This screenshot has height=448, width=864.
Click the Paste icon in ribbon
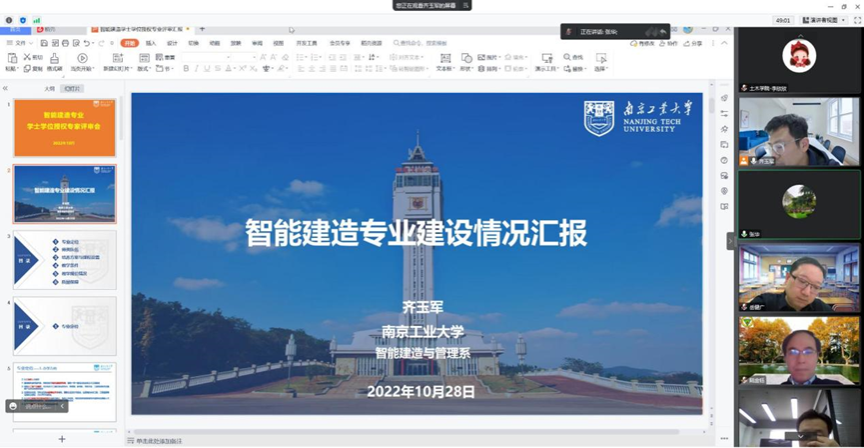(11, 61)
